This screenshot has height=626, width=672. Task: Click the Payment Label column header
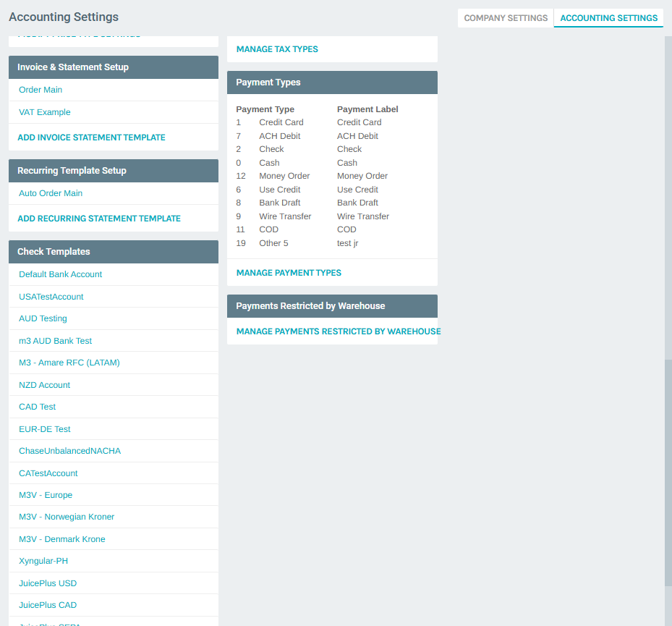(x=367, y=109)
